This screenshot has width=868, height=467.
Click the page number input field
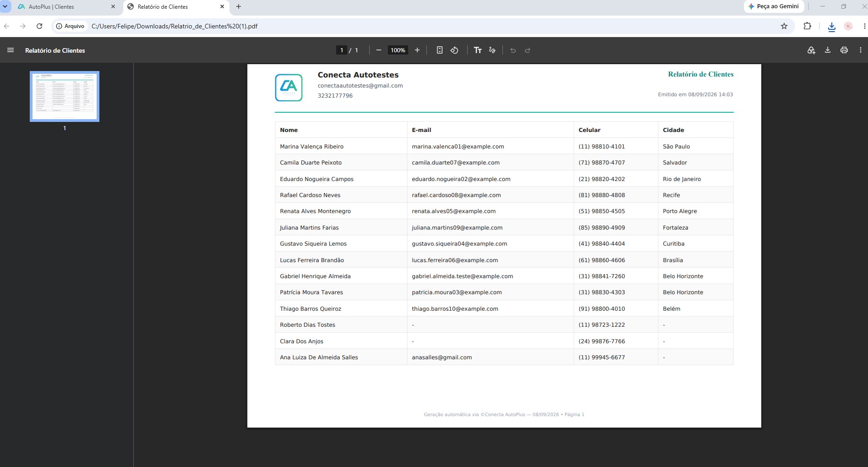342,50
